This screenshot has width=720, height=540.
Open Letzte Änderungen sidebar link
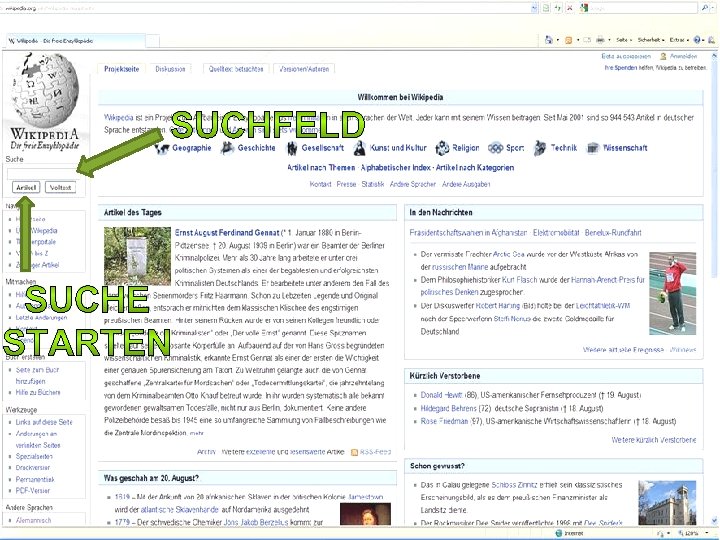pyautogui.click(x=41, y=317)
